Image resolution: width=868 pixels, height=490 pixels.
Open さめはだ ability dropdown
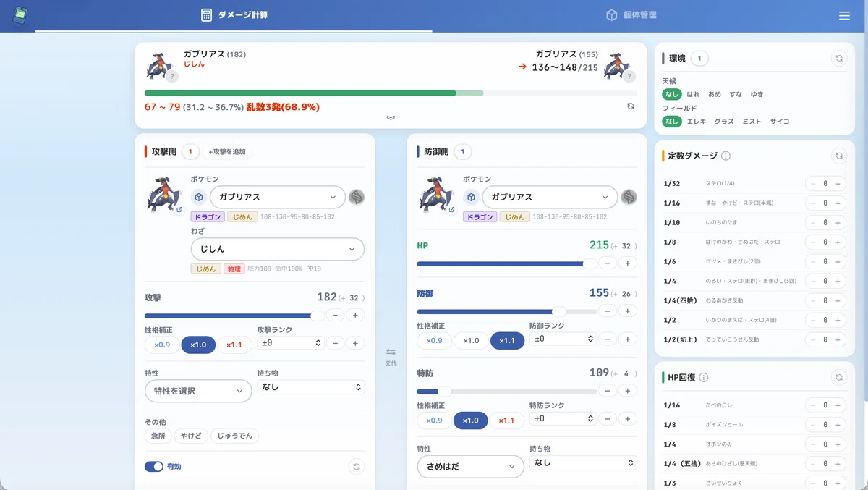[471, 467]
